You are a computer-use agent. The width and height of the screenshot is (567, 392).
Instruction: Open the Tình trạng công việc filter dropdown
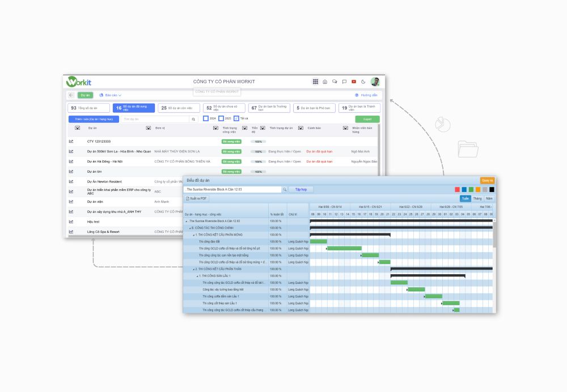pyautogui.click(x=244, y=128)
